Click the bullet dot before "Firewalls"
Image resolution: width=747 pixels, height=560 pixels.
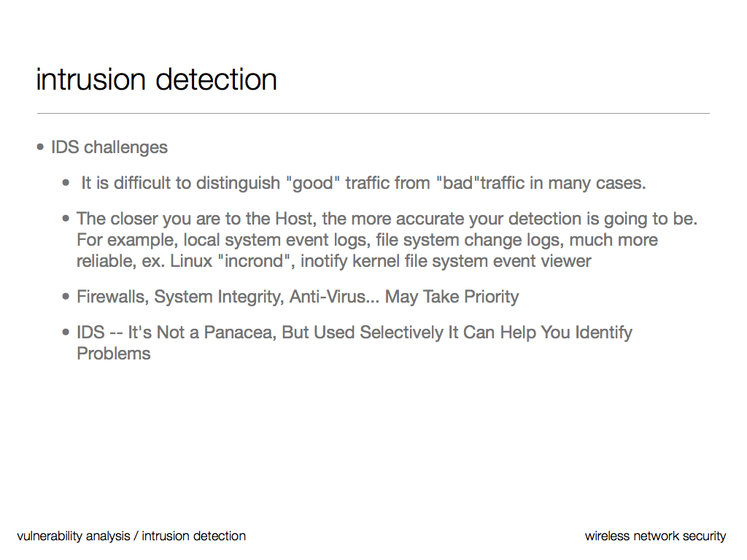coord(66,297)
